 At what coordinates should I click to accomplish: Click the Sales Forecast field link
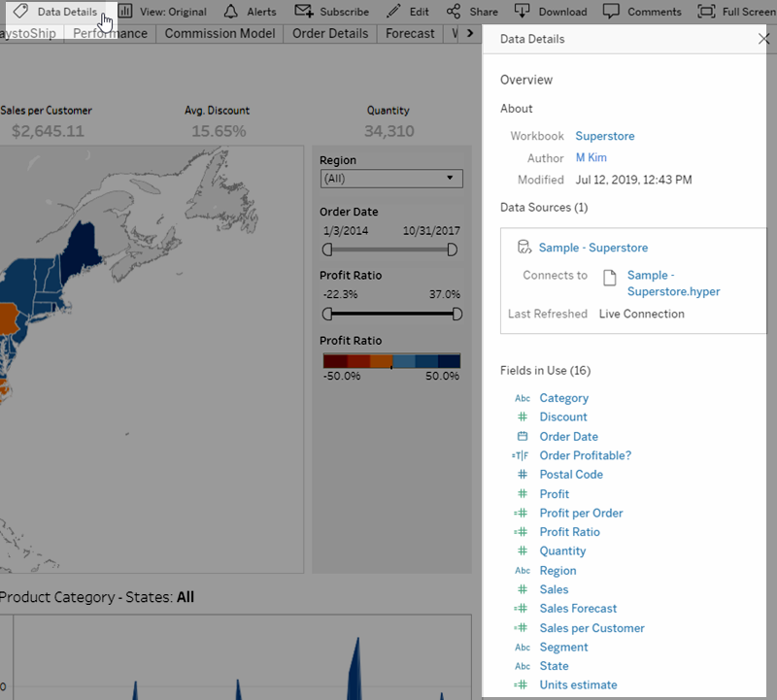pos(578,609)
